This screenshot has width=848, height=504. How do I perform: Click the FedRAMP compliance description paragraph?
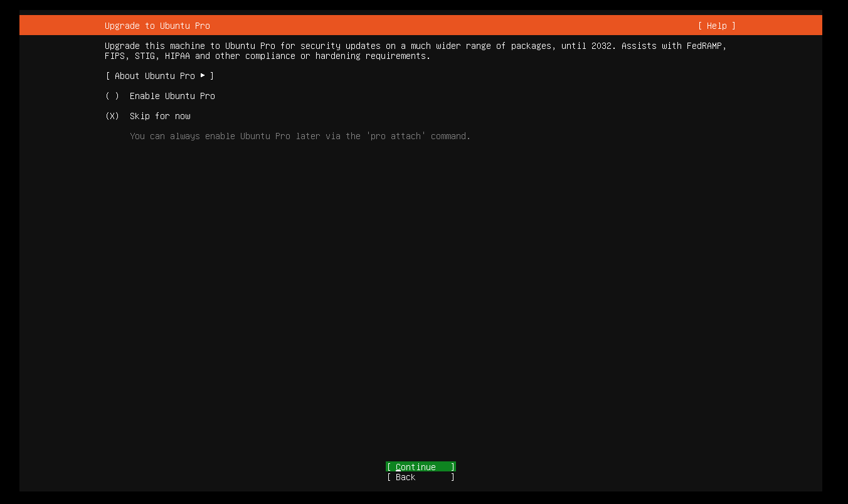pos(416,51)
